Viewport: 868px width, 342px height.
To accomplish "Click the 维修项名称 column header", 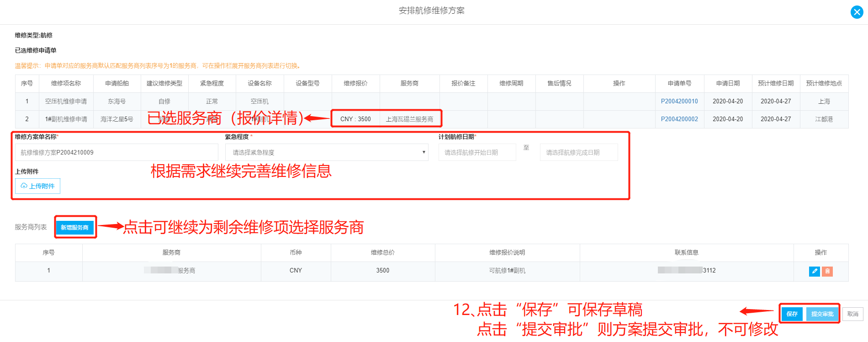I will [66, 83].
